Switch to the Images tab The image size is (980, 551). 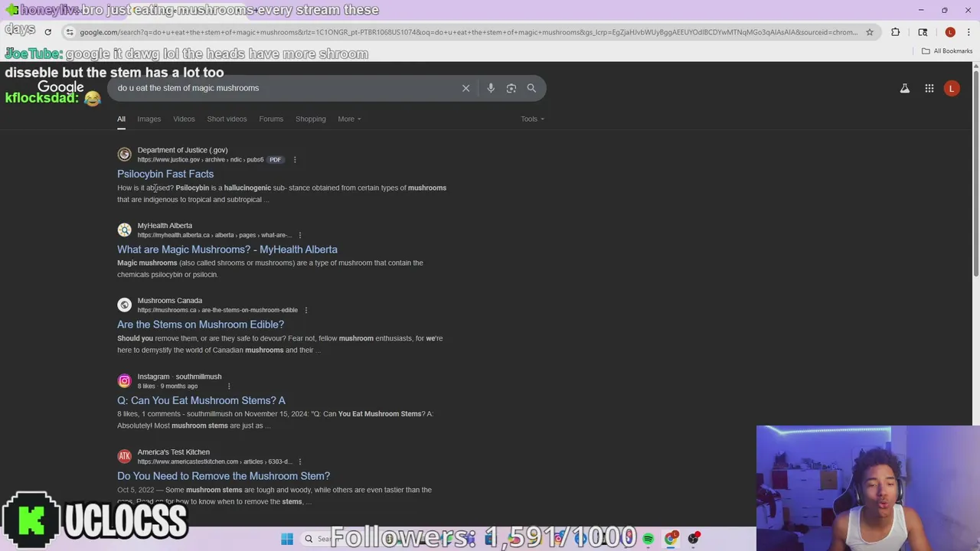[x=149, y=119]
